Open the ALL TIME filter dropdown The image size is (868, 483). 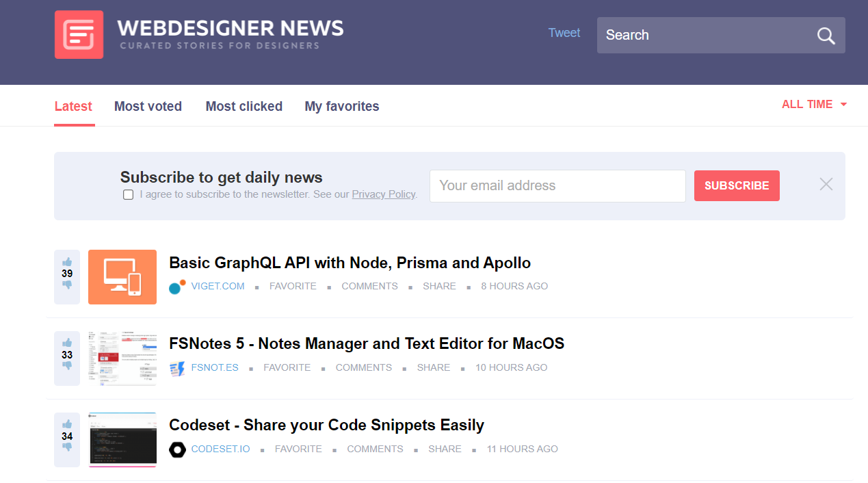click(814, 104)
